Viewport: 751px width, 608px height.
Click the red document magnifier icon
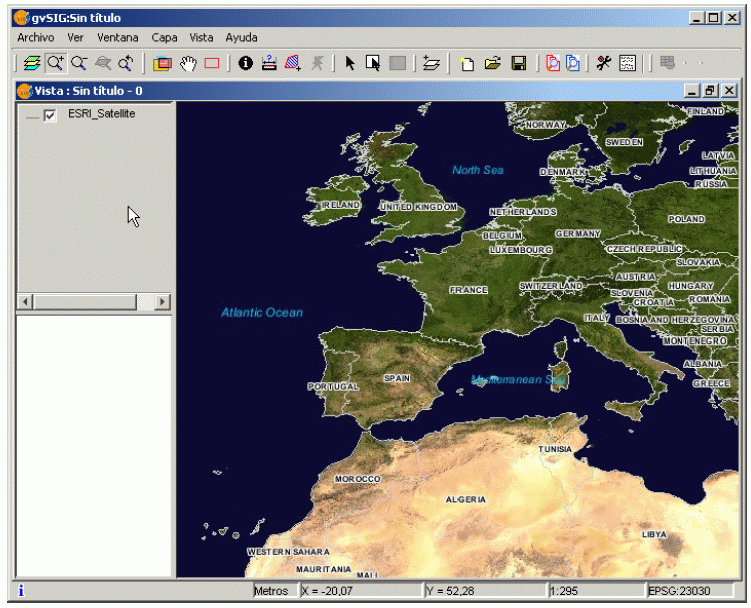click(553, 63)
